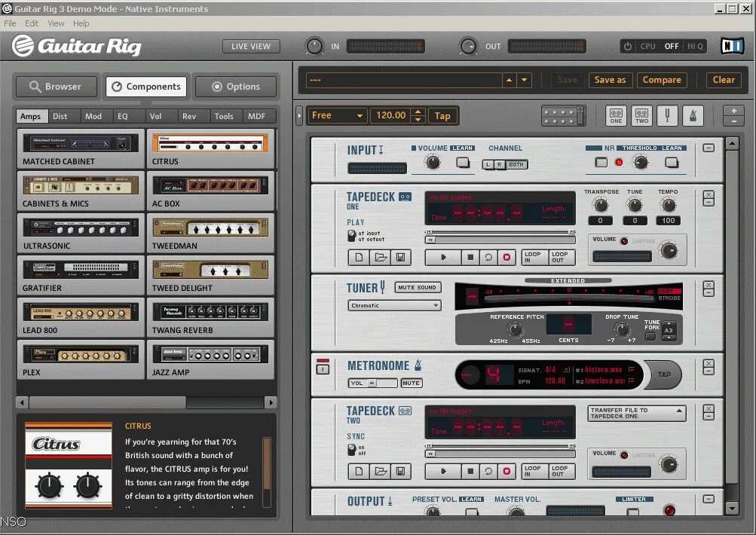
Task: Play Tapedeck One
Action: click(443, 258)
